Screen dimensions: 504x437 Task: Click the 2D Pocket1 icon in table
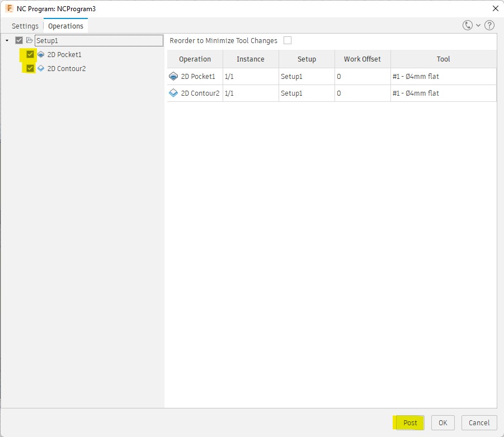pos(173,77)
